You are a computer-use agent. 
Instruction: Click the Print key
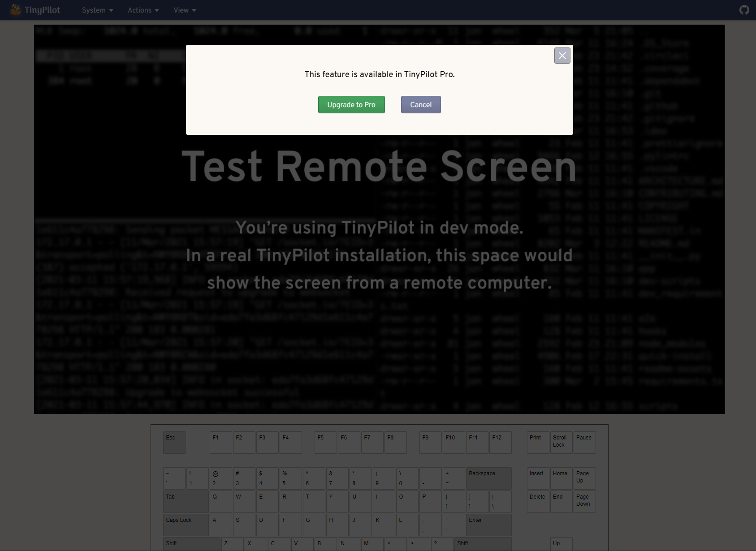coord(538,443)
